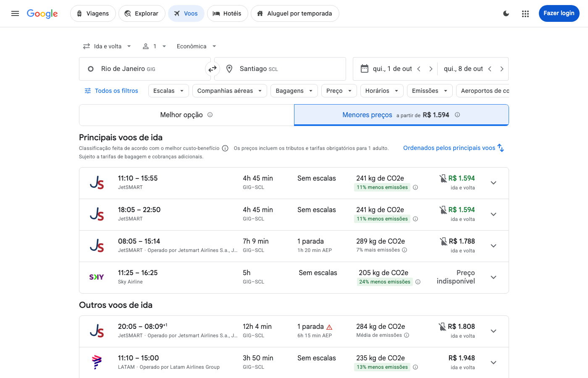Click the R$ 1.948 LATAM price
The width and height of the screenshot is (588, 378).
tap(462, 358)
